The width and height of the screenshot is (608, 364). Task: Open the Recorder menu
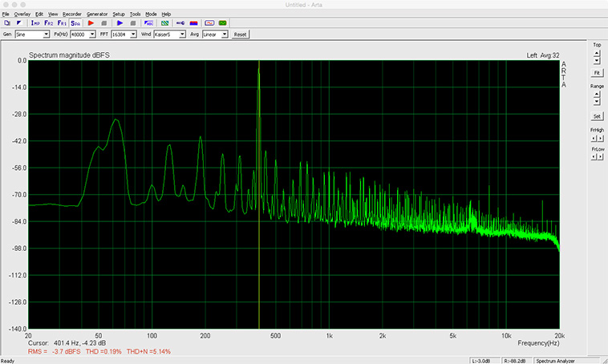[x=72, y=14]
